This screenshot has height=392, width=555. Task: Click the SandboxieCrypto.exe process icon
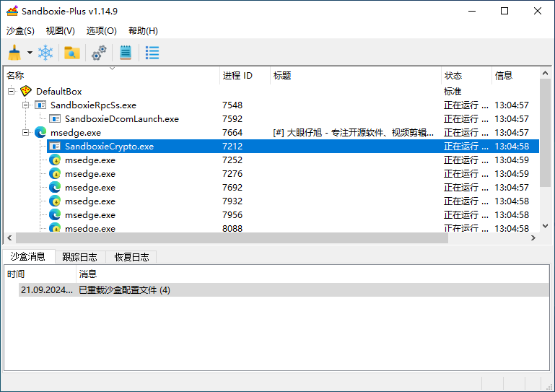click(55, 147)
